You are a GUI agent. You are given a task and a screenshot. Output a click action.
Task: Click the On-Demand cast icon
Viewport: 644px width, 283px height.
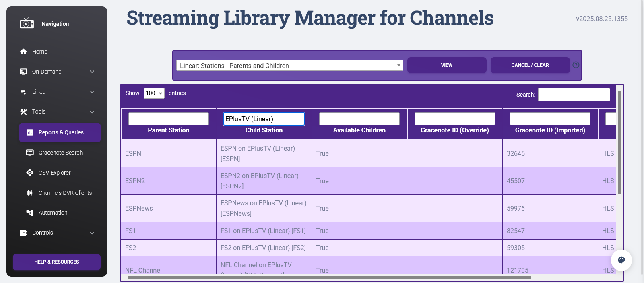coord(23,72)
